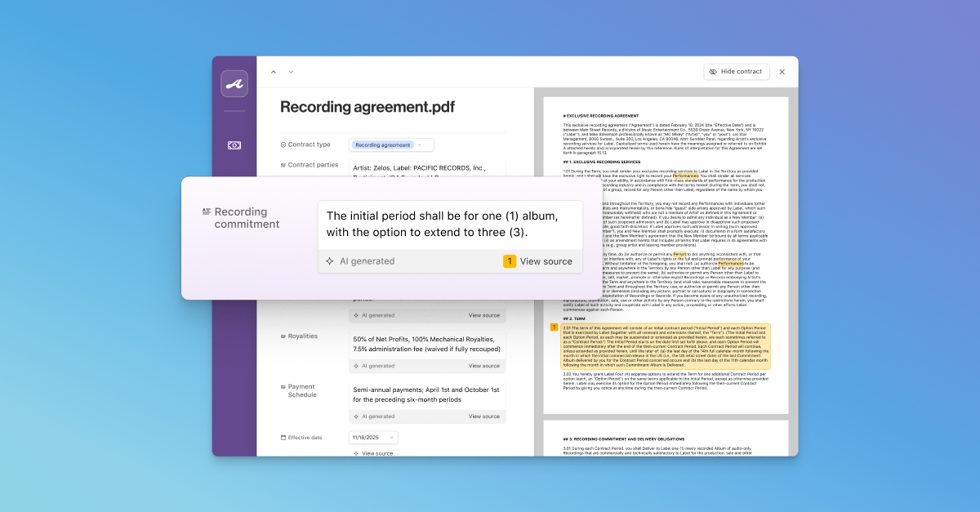Click the Recording agreement tag
This screenshot has height=512, width=980.
tap(383, 145)
